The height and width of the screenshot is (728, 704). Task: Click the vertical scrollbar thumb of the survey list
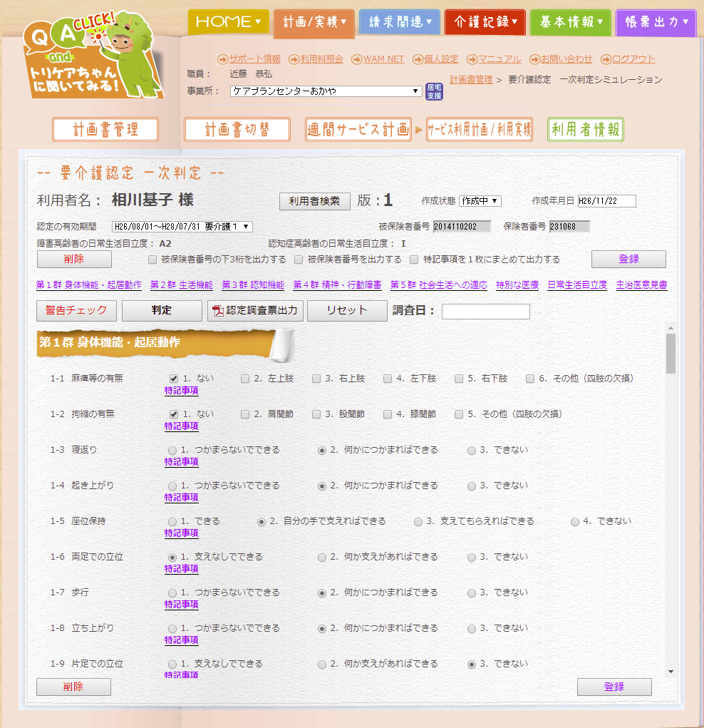coord(671,354)
